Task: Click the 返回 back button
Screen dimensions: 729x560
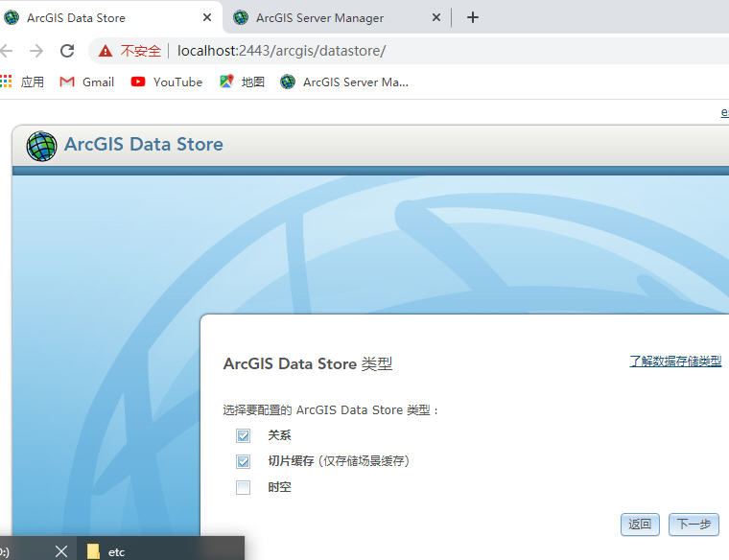Action: [x=640, y=525]
